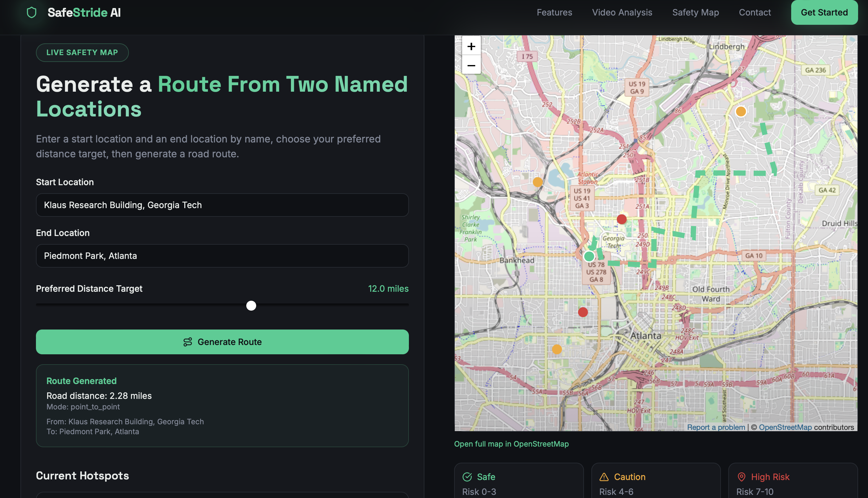Image resolution: width=868 pixels, height=498 pixels.
Task: Open the Safety Map nav link
Action: pos(695,12)
